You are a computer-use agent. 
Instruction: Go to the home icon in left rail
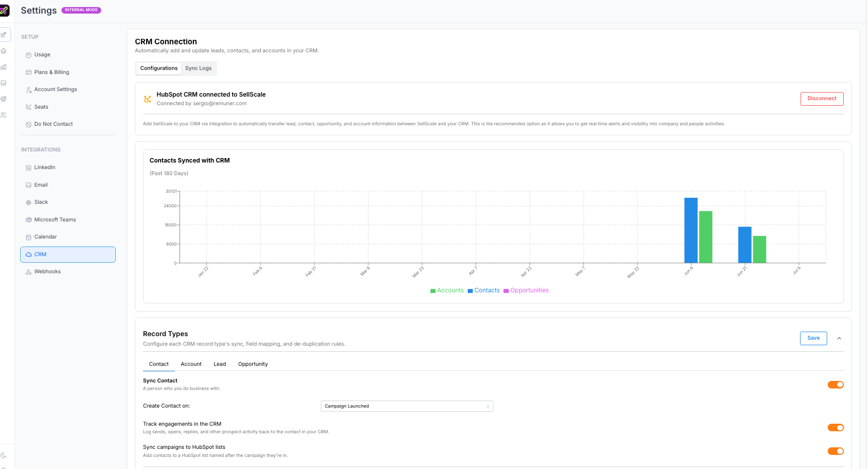(x=4, y=51)
